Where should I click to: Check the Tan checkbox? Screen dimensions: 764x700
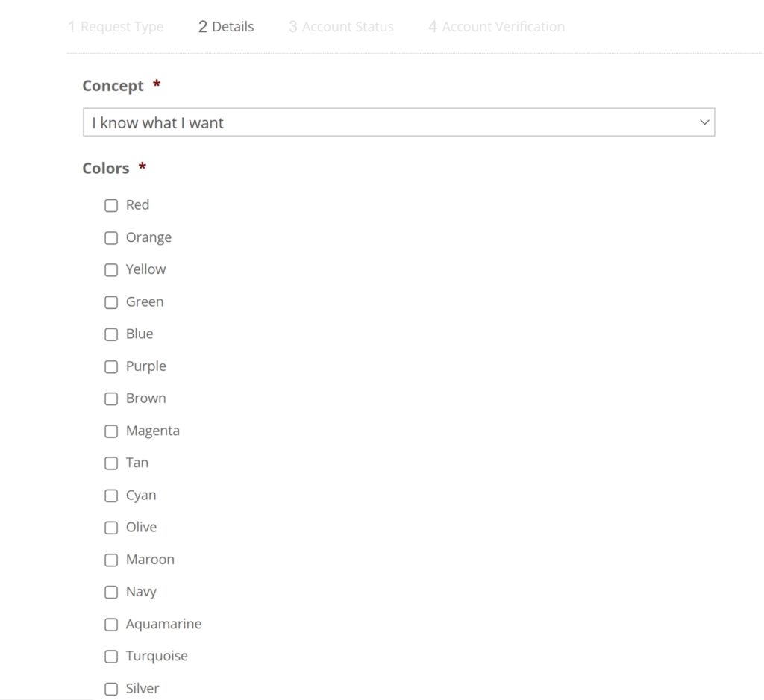[x=111, y=463]
